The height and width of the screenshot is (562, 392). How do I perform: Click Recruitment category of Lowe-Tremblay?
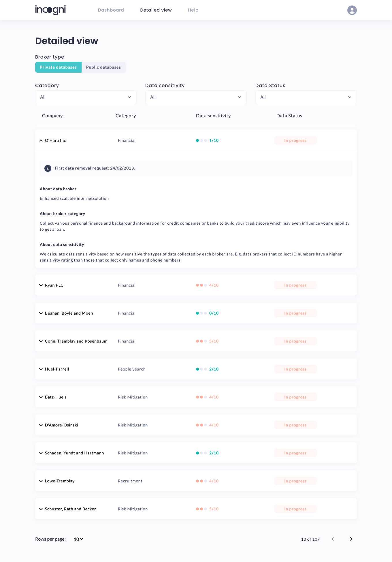pyautogui.click(x=130, y=481)
